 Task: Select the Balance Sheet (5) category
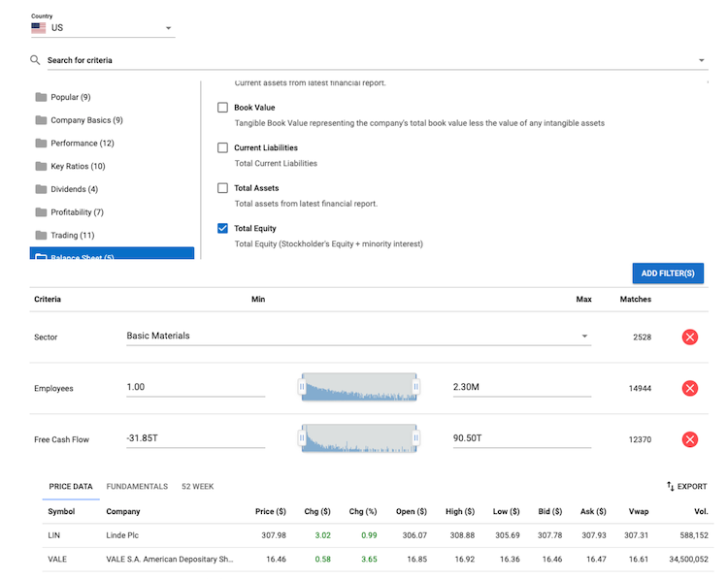click(112, 253)
